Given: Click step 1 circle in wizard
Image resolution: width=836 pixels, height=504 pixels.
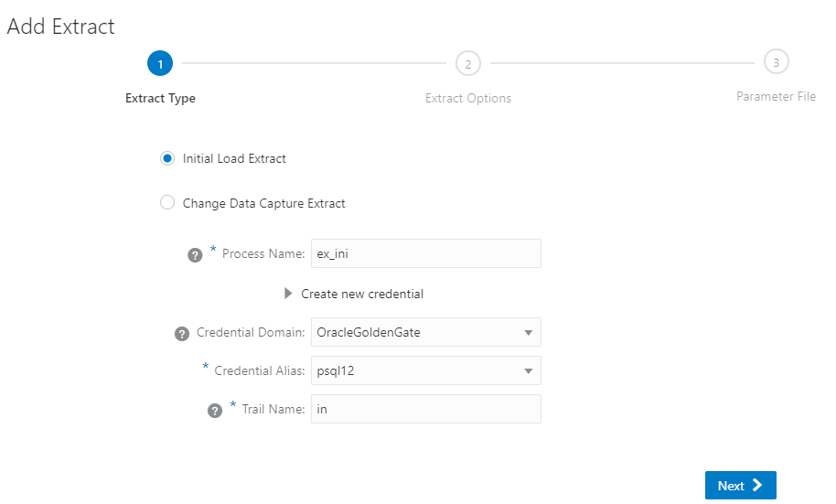Looking at the screenshot, I should click(159, 63).
